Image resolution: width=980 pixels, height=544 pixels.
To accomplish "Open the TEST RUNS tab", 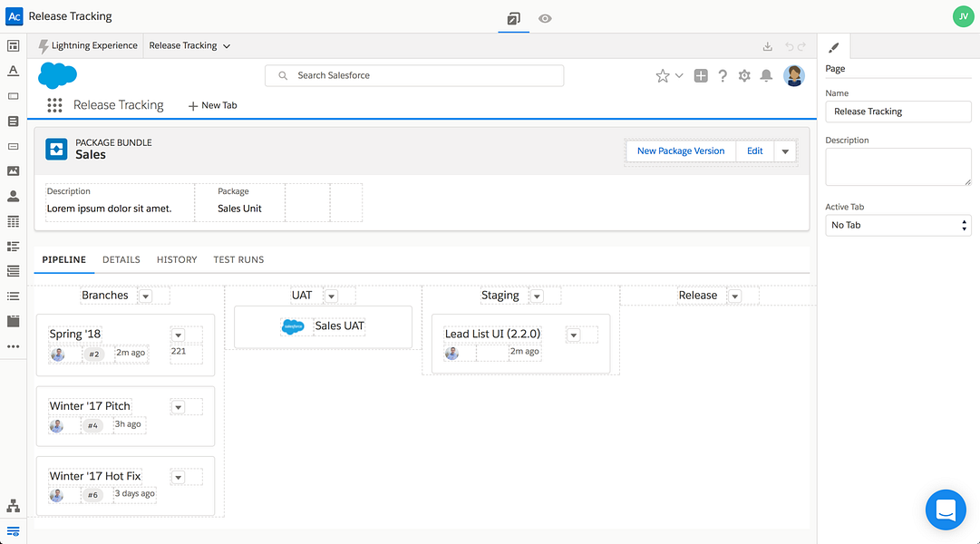I will point(238,259).
